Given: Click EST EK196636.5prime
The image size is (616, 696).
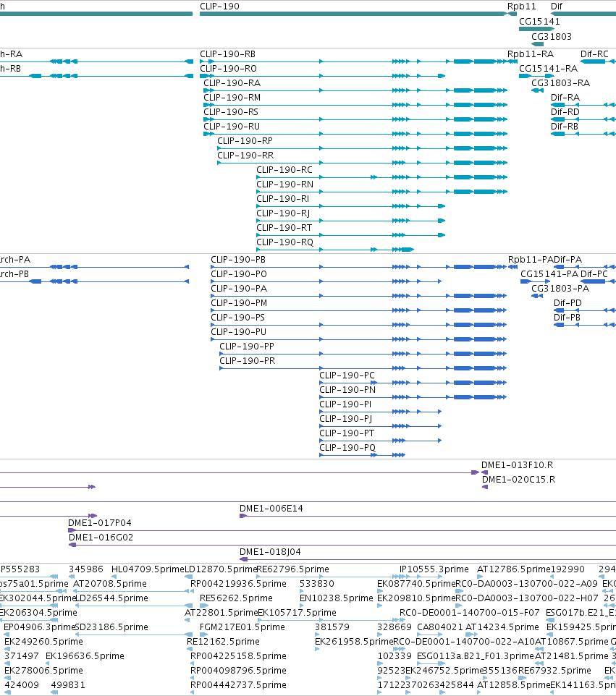Looking at the screenshot, I should click(85, 656).
